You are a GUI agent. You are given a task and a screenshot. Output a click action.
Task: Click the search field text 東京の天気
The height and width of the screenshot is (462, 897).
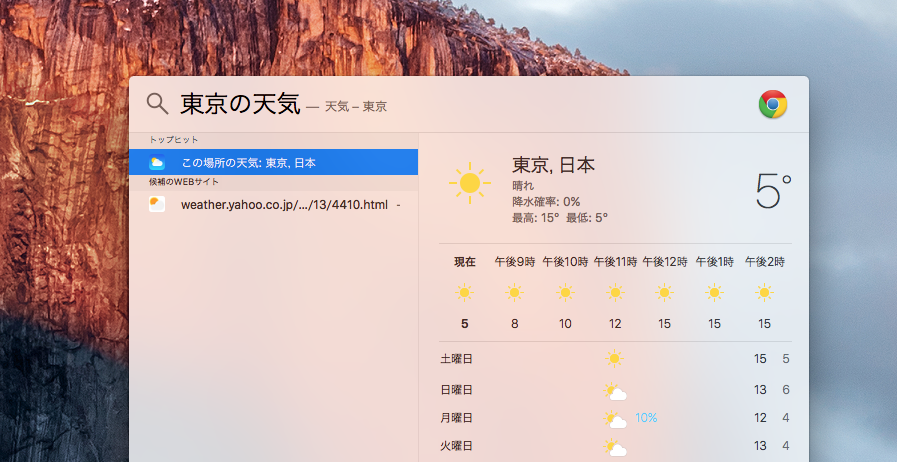(240, 105)
